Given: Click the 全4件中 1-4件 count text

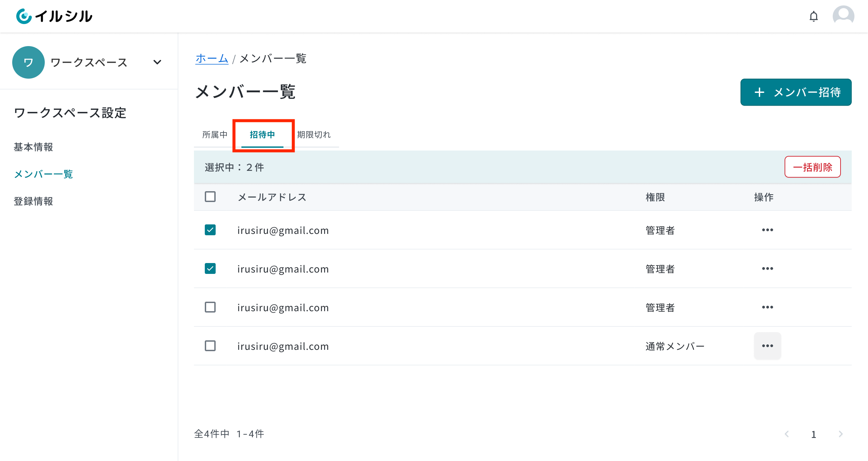Looking at the screenshot, I should click(x=229, y=434).
